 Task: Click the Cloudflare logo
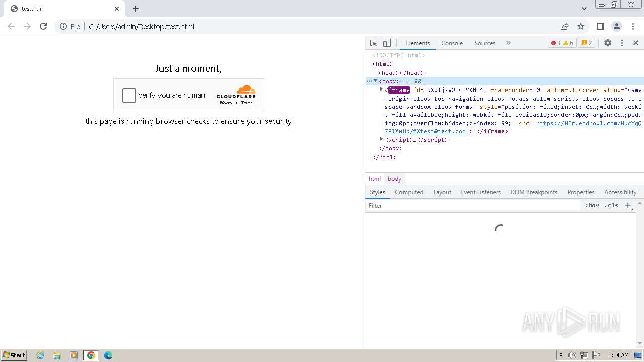[x=236, y=92]
